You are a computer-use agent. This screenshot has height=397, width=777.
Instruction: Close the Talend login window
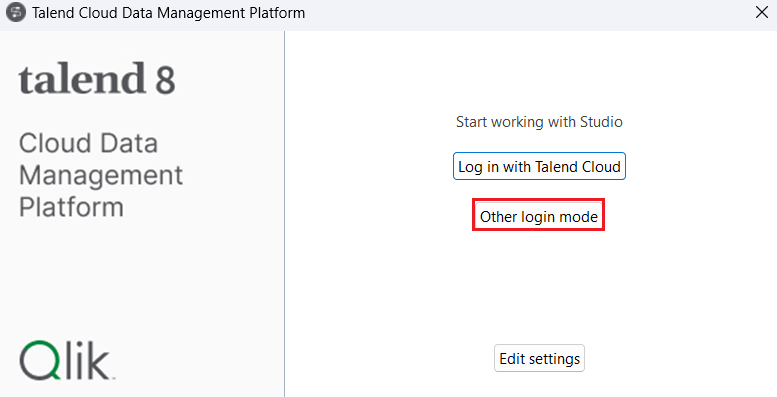762,12
